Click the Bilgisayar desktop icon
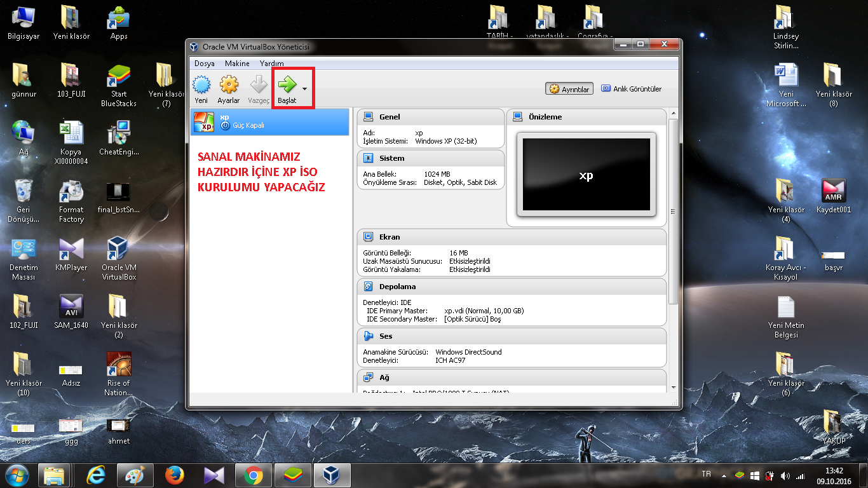The height and width of the screenshot is (488, 868). (24, 22)
